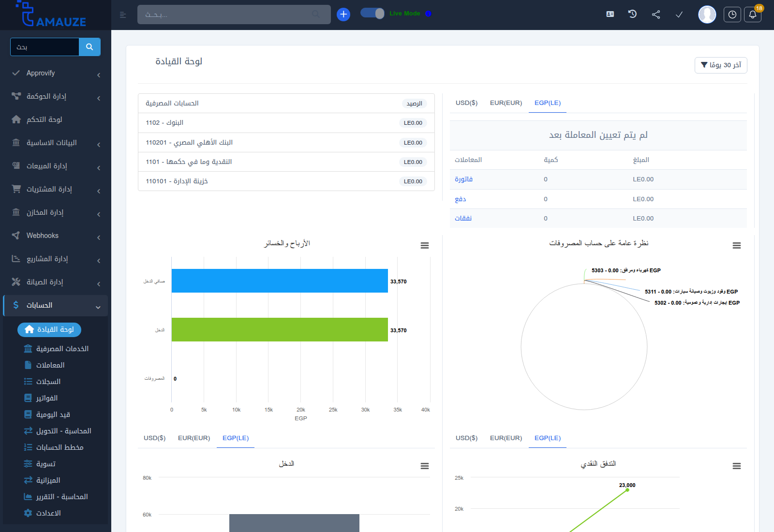The image size is (774, 532).
Task: Expand إدارة الحوكمة sidebar section
Action: click(56, 96)
